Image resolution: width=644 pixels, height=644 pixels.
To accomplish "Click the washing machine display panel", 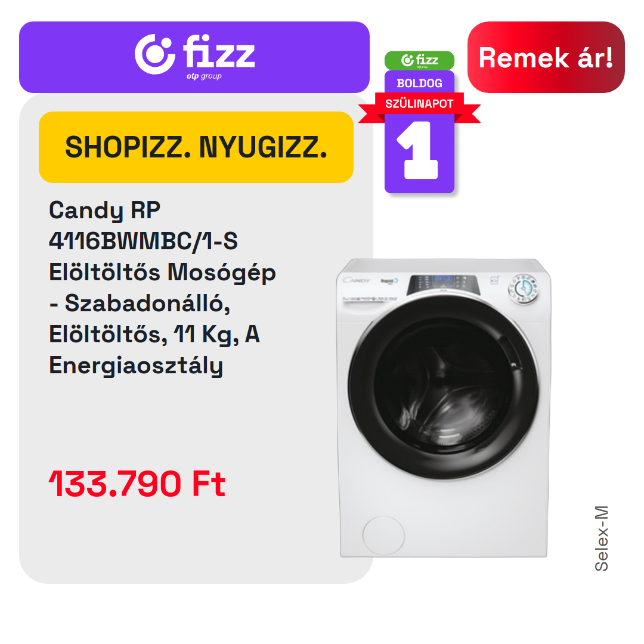I will click(443, 284).
